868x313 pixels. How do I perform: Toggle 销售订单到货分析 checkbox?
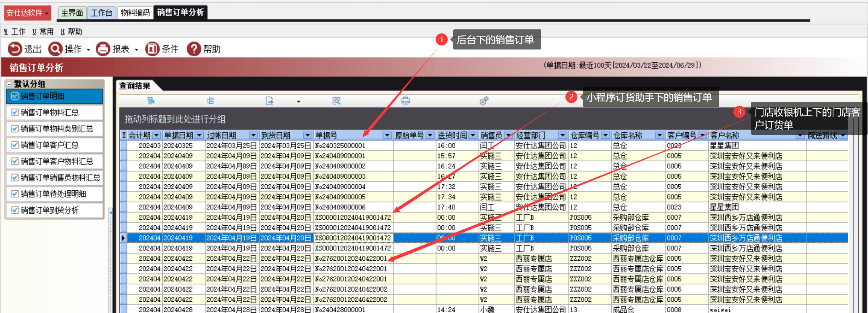pyautogui.click(x=15, y=210)
